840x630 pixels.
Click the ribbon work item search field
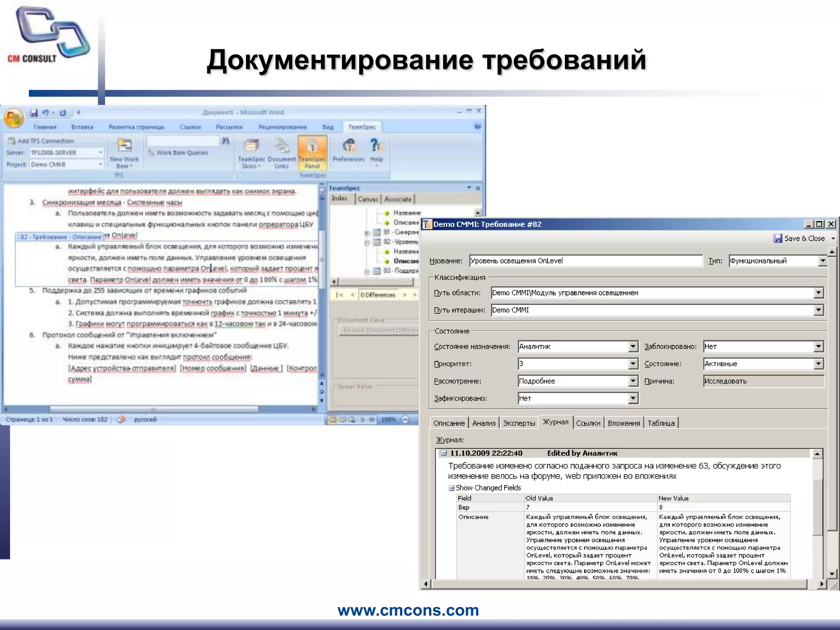(183, 141)
